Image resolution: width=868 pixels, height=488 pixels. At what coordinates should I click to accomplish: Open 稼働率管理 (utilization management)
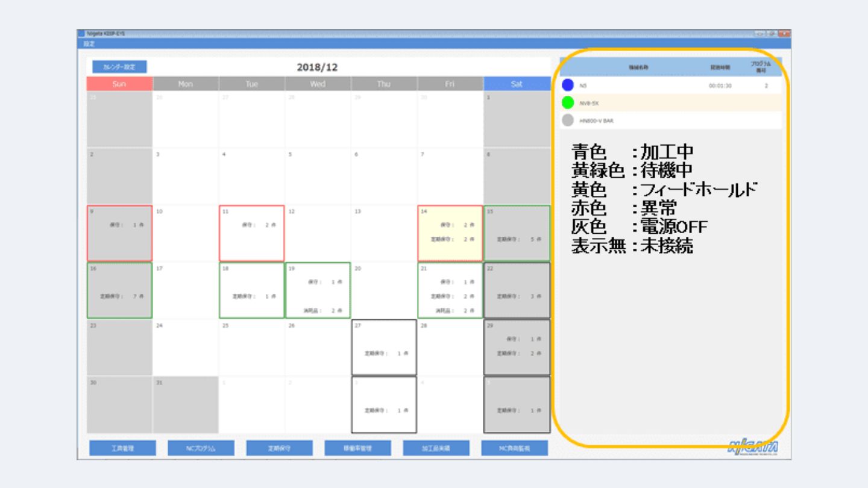357,448
